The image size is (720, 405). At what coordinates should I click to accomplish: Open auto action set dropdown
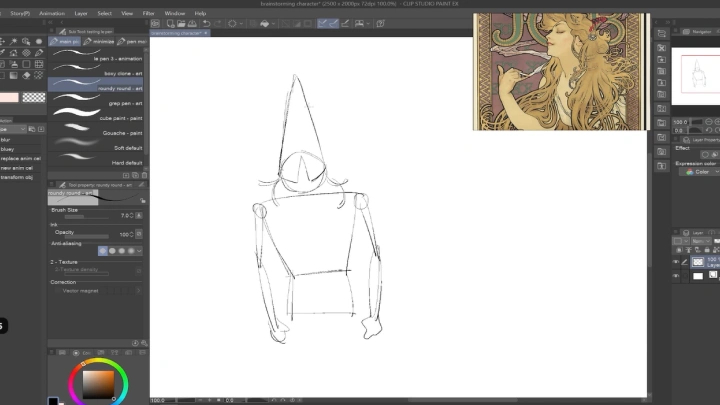[13, 129]
